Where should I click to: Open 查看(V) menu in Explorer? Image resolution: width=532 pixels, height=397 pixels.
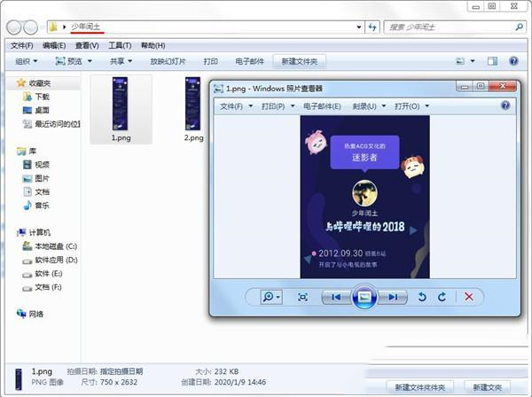coord(87,45)
